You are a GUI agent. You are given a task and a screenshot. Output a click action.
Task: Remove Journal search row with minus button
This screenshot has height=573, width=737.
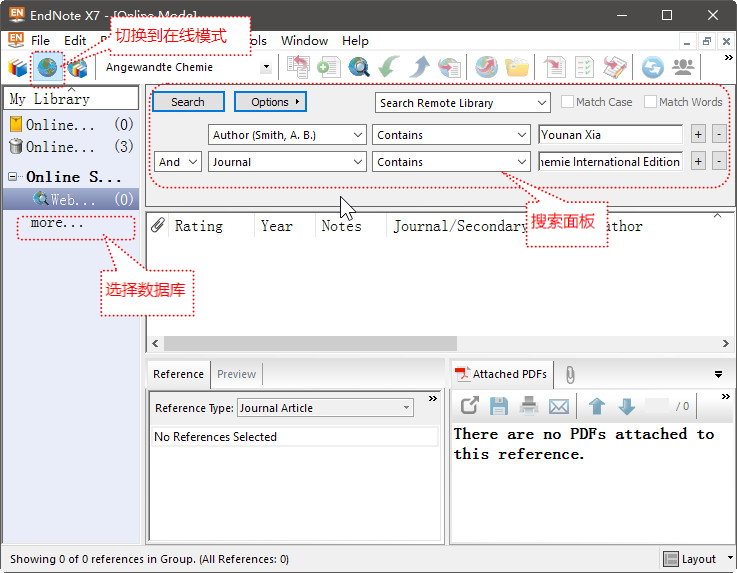pyautogui.click(x=719, y=162)
